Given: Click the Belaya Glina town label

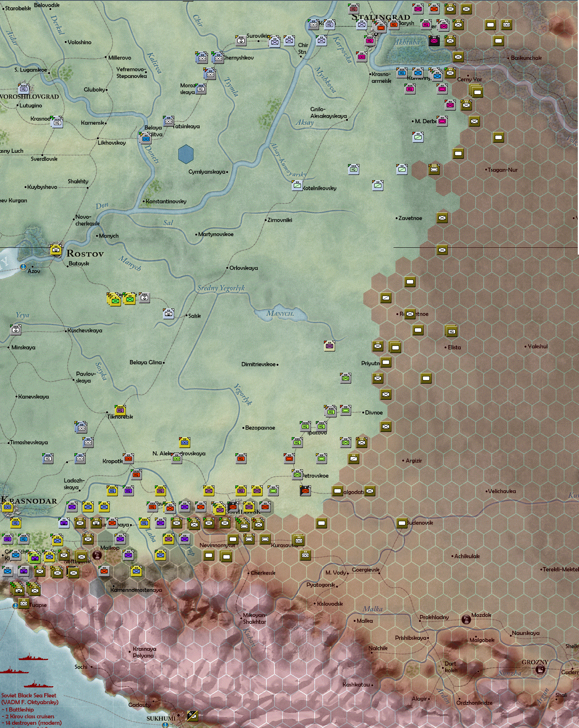Looking at the screenshot, I should (x=146, y=362).
